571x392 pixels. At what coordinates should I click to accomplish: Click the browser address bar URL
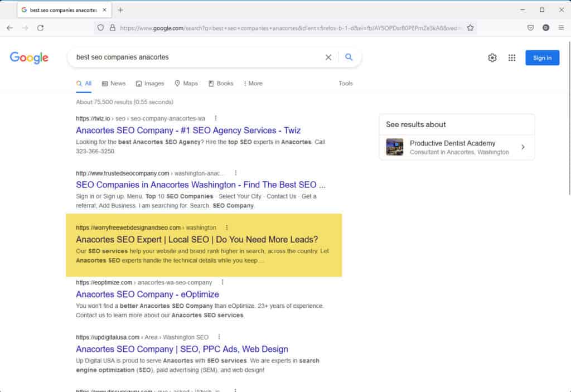[x=289, y=28]
